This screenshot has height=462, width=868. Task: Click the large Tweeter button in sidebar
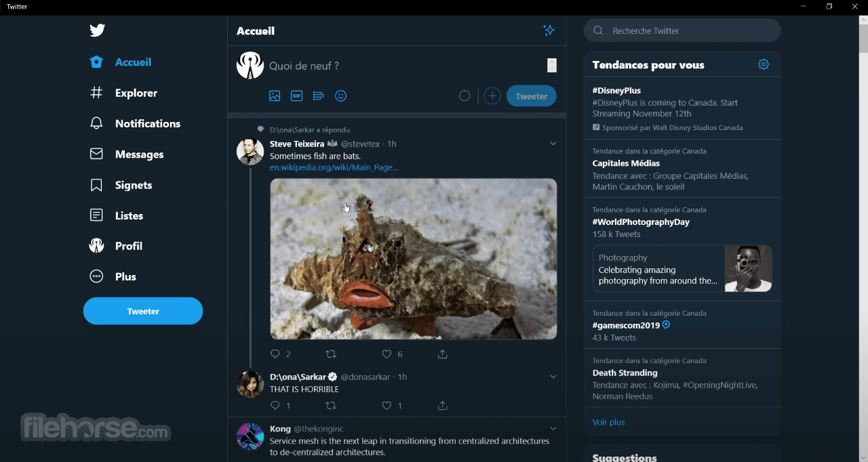(143, 311)
